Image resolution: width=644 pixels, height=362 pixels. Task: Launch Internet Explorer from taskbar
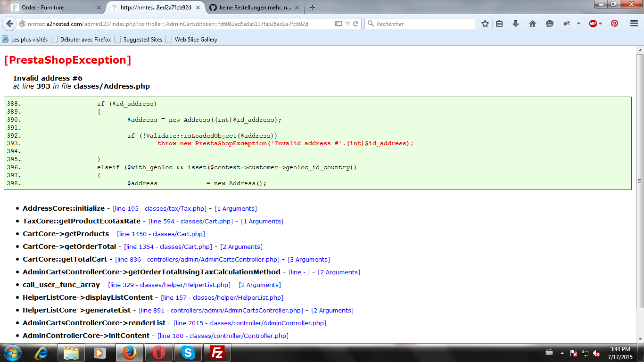(42, 353)
